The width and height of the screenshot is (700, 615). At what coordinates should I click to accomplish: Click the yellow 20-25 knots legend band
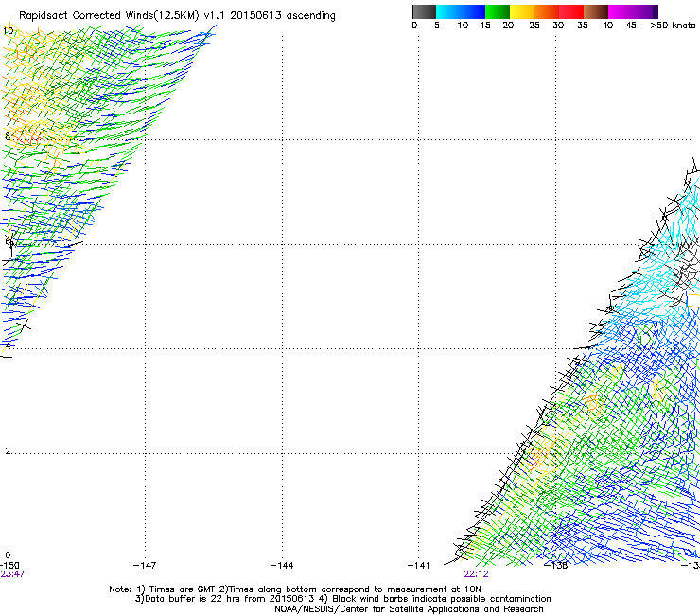522,11
